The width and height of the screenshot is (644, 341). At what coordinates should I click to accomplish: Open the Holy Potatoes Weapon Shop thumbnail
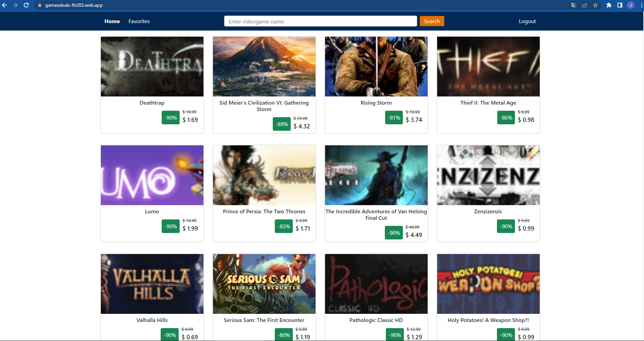[488, 284]
